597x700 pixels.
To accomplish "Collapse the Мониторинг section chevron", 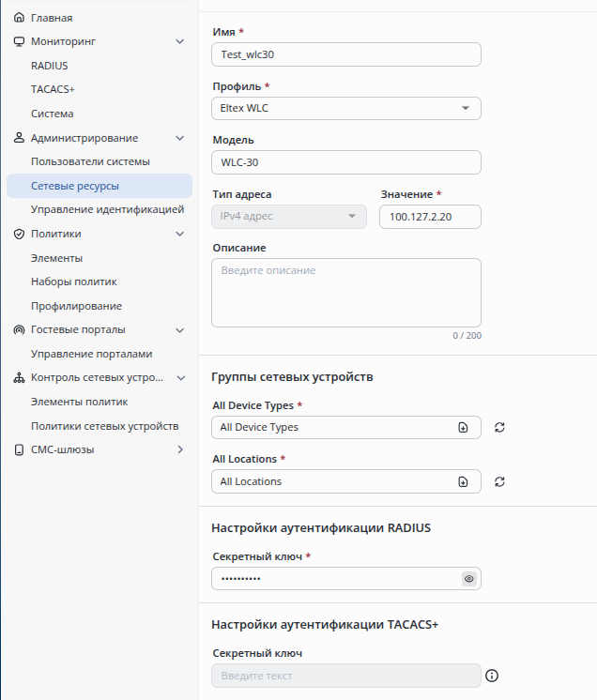I will (180, 41).
